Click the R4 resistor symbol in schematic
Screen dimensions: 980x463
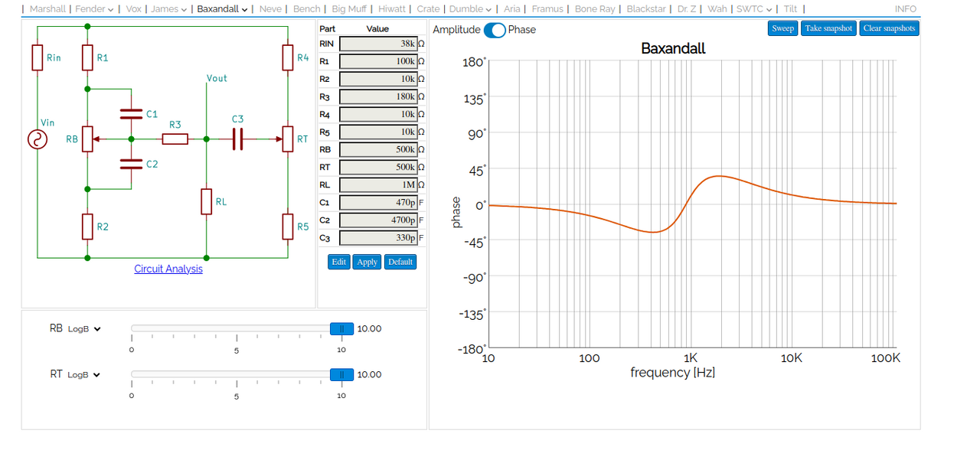287,57
